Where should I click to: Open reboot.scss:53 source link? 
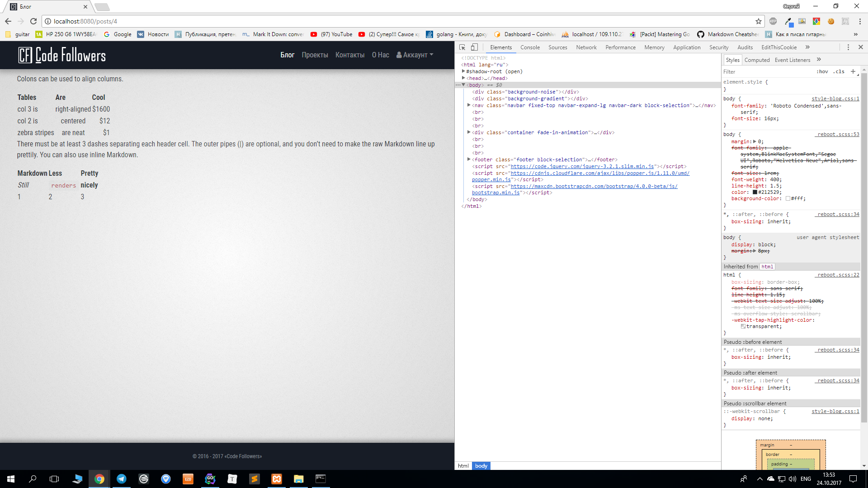[838, 134]
